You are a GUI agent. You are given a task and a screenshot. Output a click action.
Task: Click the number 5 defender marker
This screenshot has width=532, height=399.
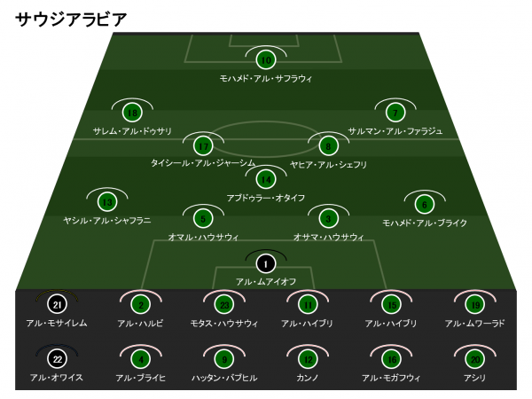coord(203,218)
